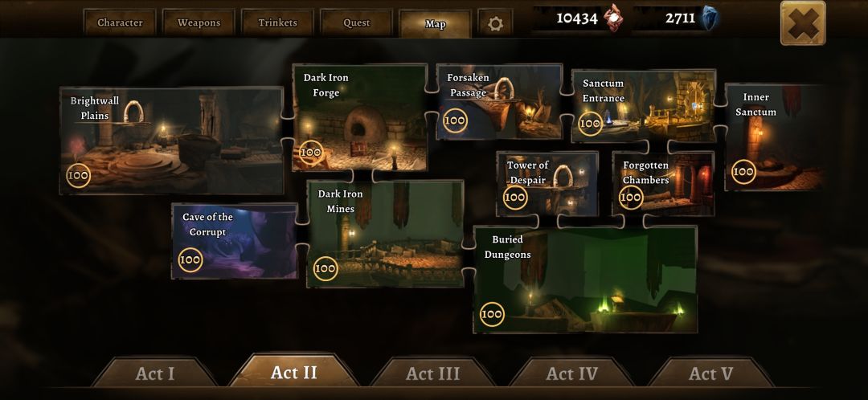Image resolution: width=868 pixels, height=400 pixels.
Task: Switch to the Character tab
Action: [120, 22]
